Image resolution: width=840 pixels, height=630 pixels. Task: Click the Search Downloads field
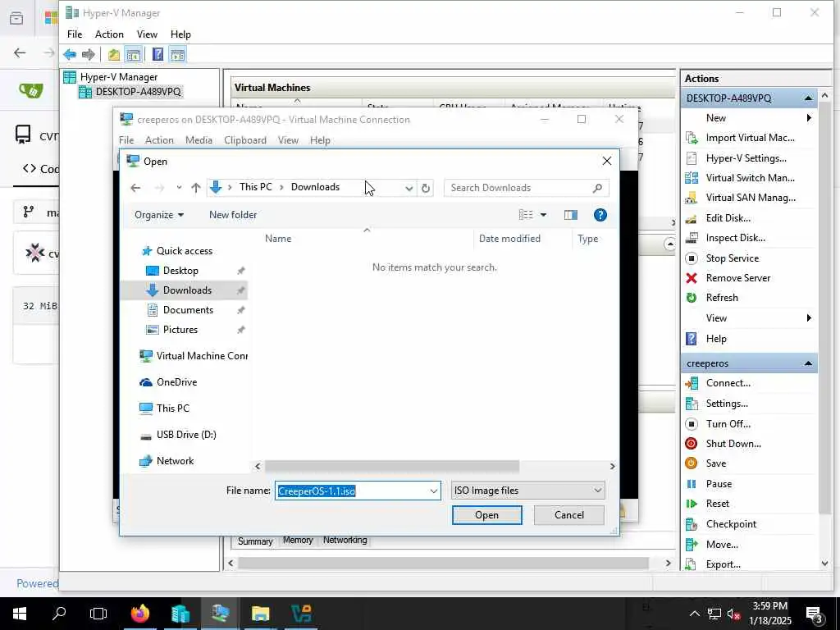click(x=526, y=188)
